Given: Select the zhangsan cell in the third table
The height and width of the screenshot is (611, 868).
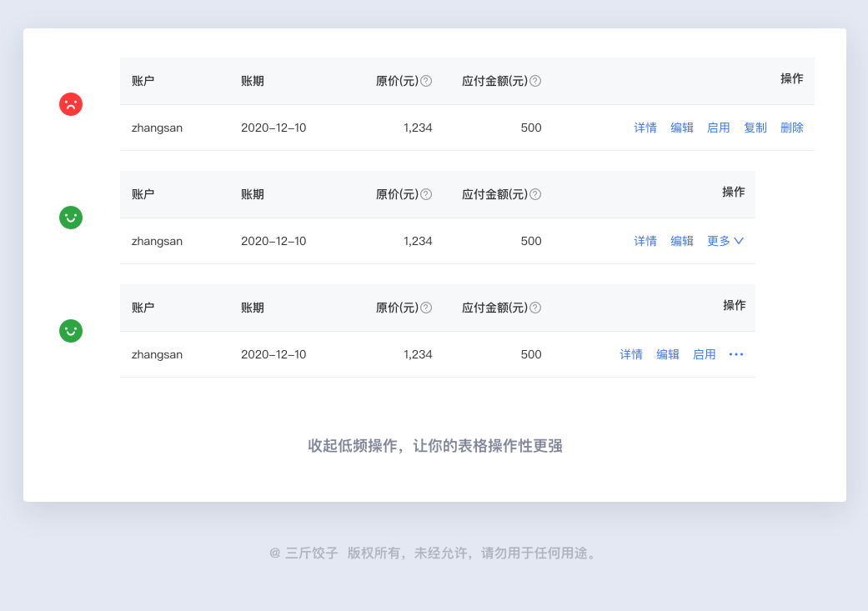Looking at the screenshot, I should click(157, 355).
